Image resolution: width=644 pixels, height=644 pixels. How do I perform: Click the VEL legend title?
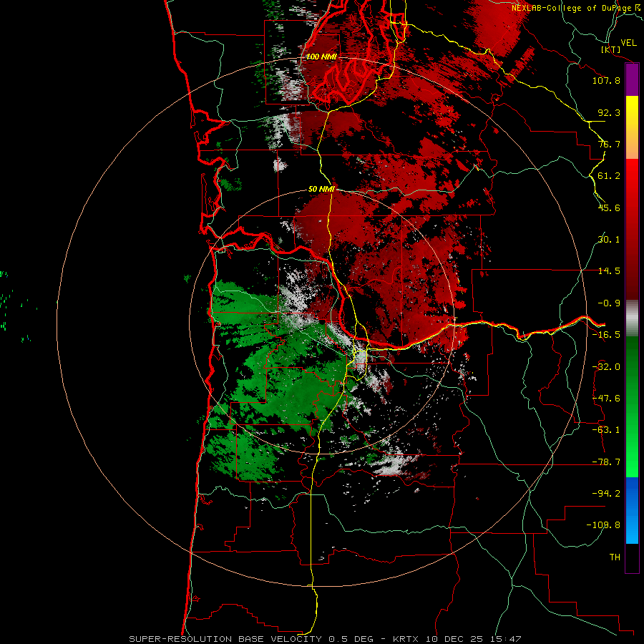coord(628,43)
